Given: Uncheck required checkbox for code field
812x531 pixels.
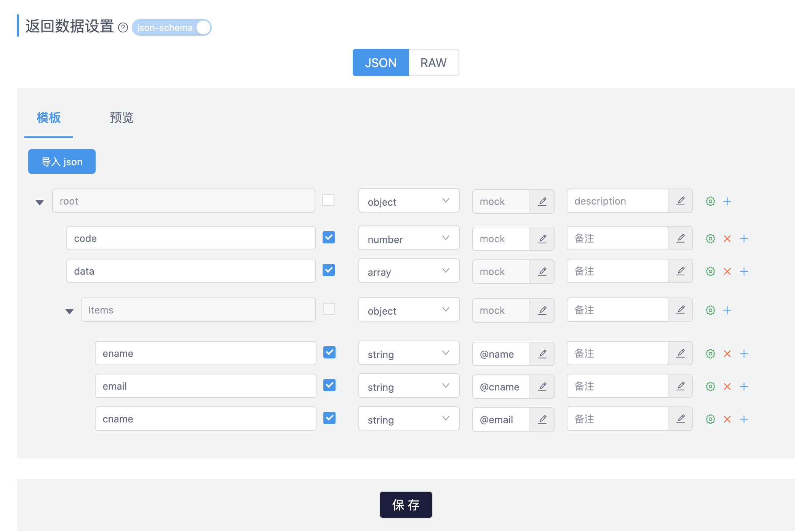Looking at the screenshot, I should pos(329,238).
